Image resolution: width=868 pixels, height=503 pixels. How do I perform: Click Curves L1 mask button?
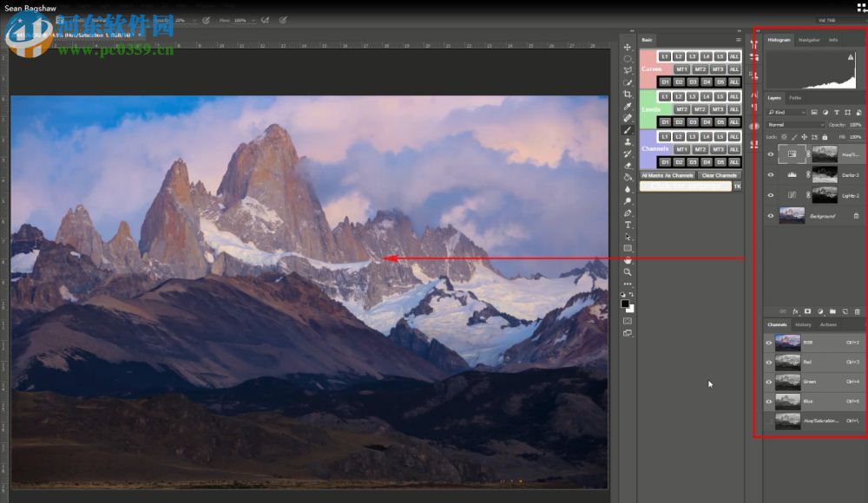pyautogui.click(x=664, y=56)
